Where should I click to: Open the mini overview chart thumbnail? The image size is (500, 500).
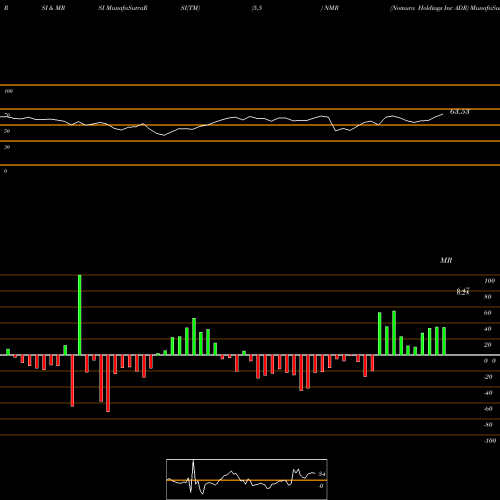[x=247, y=479]
